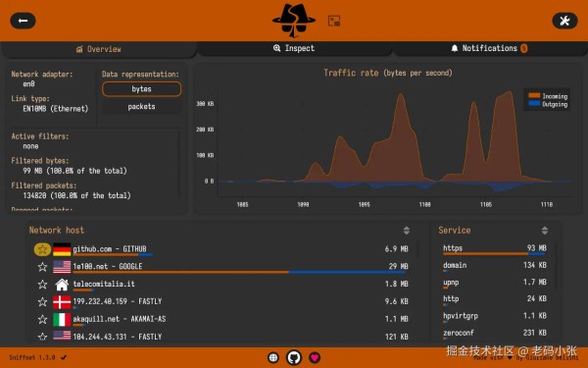Image resolution: width=588 pixels, height=368 pixels.
Task: Click the German flag next to github.com
Action: [62, 249]
